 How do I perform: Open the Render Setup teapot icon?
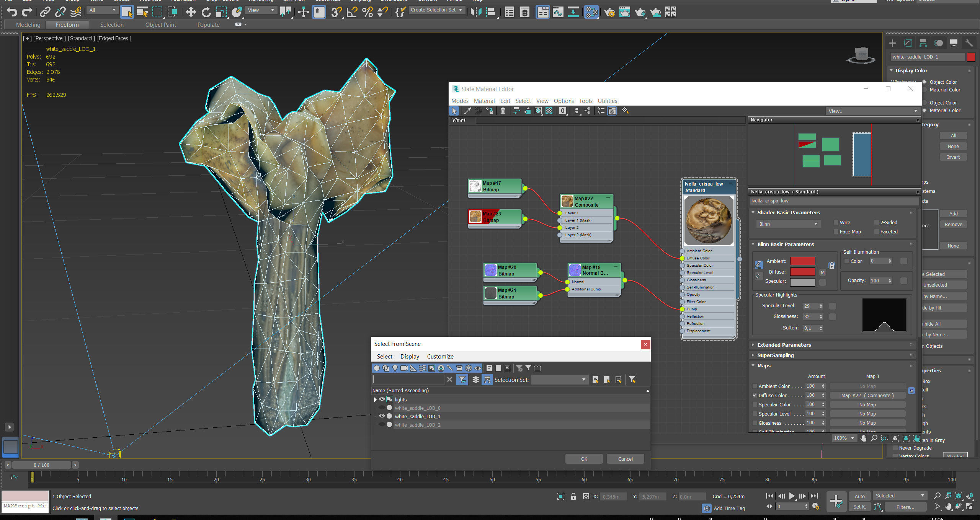tap(609, 12)
